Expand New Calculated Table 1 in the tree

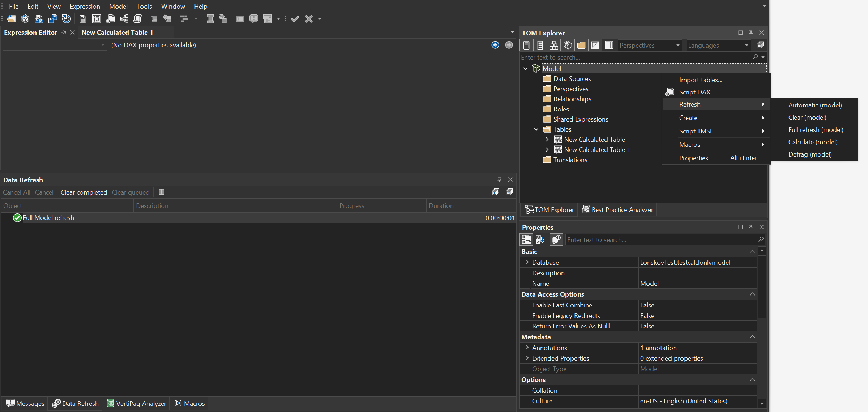[x=547, y=149]
